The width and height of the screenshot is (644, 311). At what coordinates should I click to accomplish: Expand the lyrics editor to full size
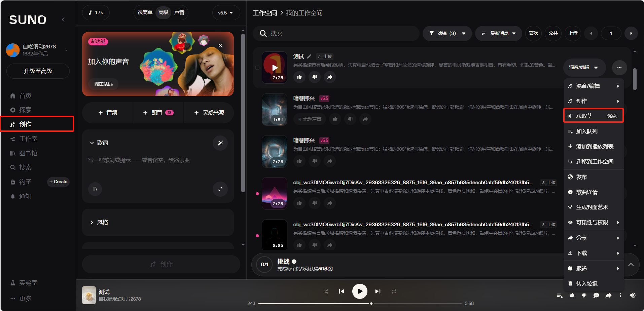220,189
